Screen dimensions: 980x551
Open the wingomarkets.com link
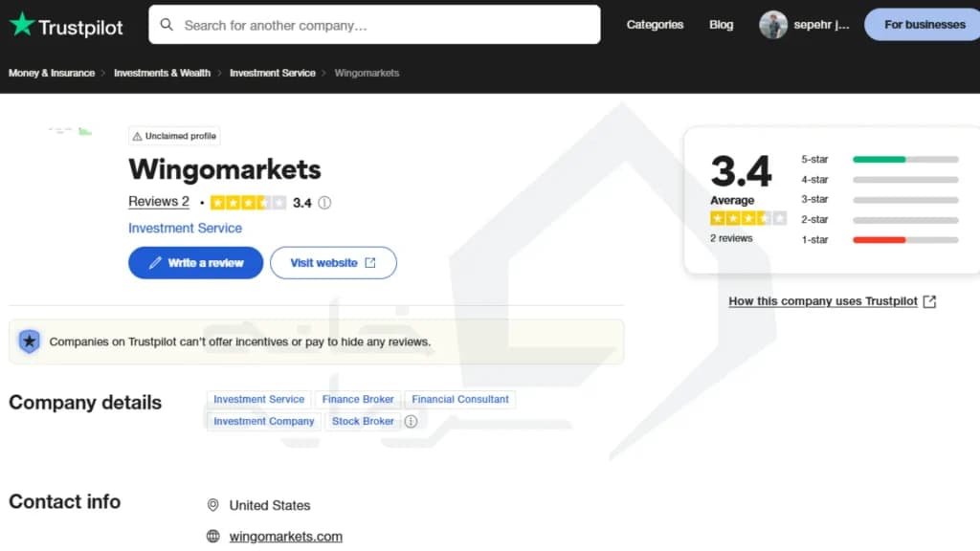285,537
